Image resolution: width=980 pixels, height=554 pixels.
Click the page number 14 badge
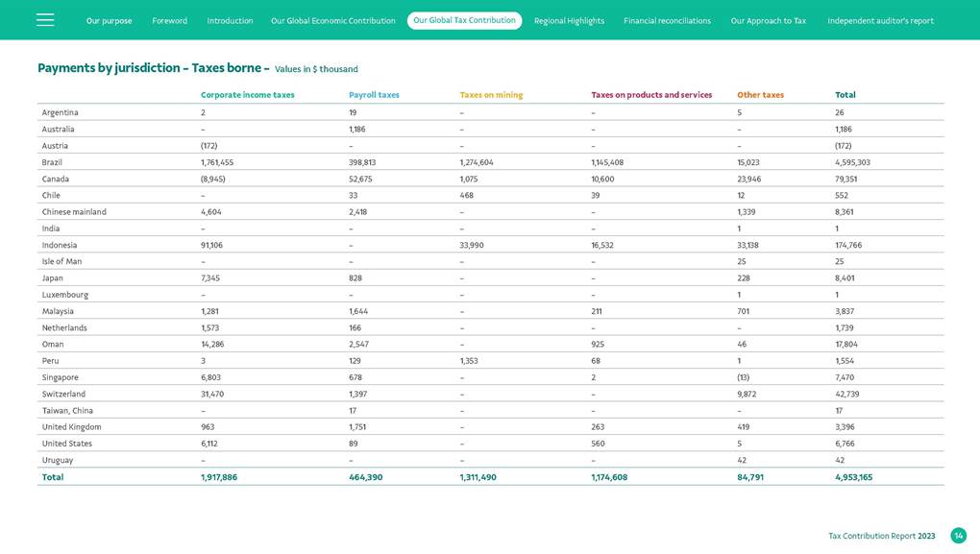tap(958, 536)
